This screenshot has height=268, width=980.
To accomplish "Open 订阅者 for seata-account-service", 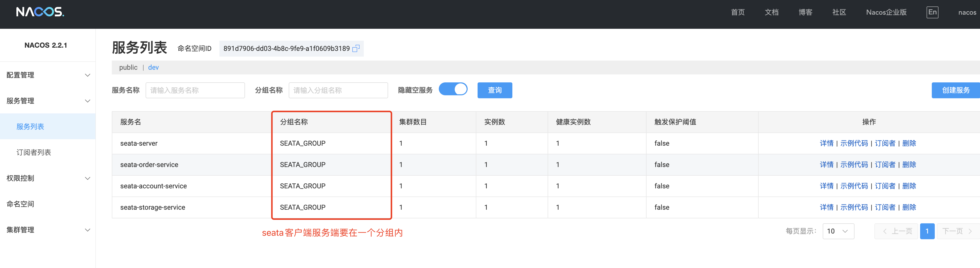I will click(885, 186).
